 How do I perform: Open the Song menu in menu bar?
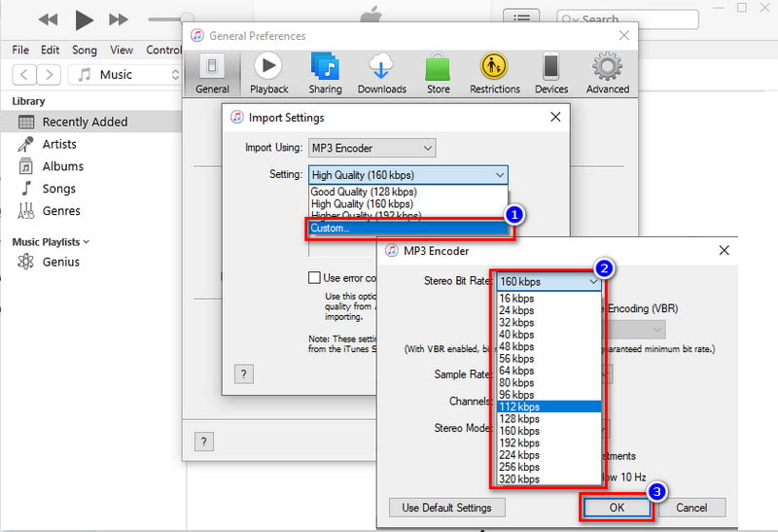pyautogui.click(x=85, y=50)
